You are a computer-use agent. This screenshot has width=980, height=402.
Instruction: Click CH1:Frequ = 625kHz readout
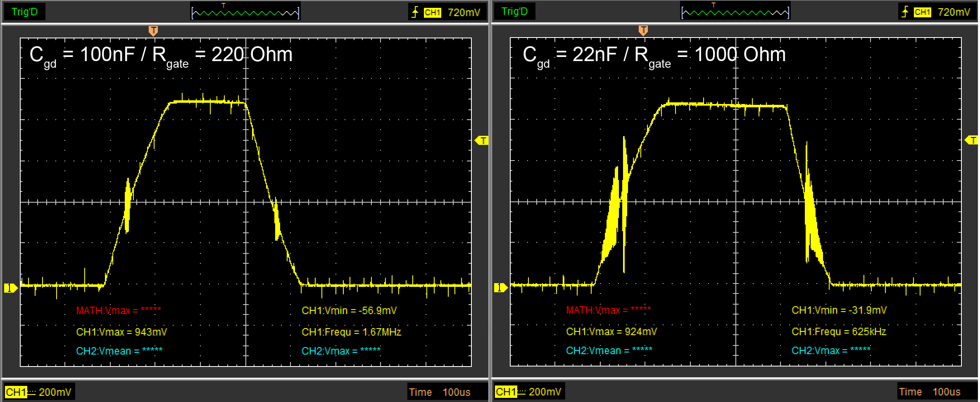pyautogui.click(x=839, y=331)
